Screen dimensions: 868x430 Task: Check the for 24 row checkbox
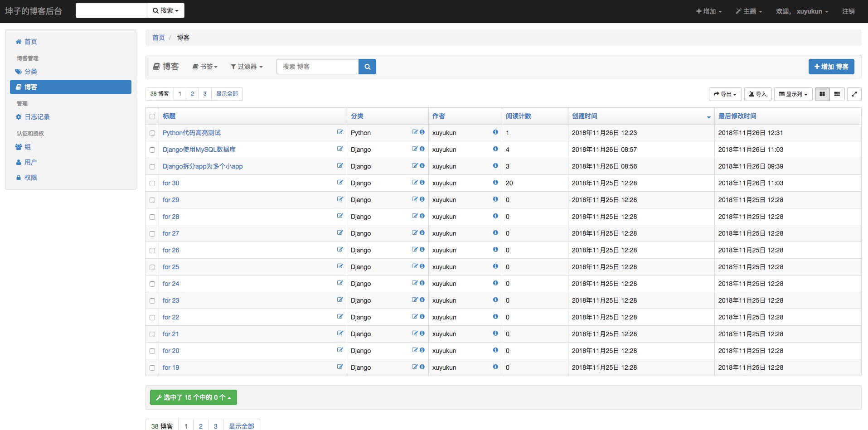tap(152, 284)
